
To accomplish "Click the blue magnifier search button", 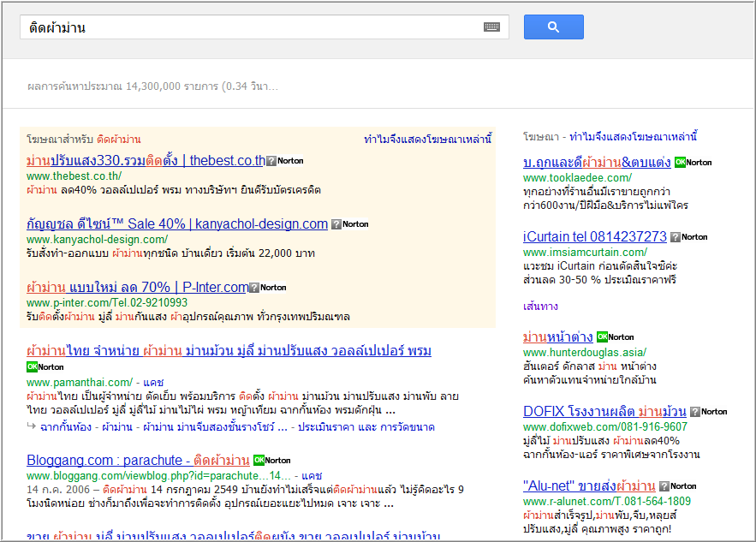I will pos(553,27).
